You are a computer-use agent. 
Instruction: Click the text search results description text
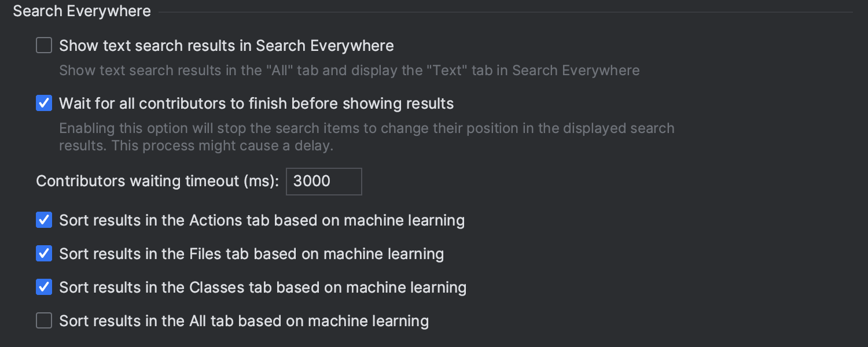pyautogui.click(x=349, y=70)
